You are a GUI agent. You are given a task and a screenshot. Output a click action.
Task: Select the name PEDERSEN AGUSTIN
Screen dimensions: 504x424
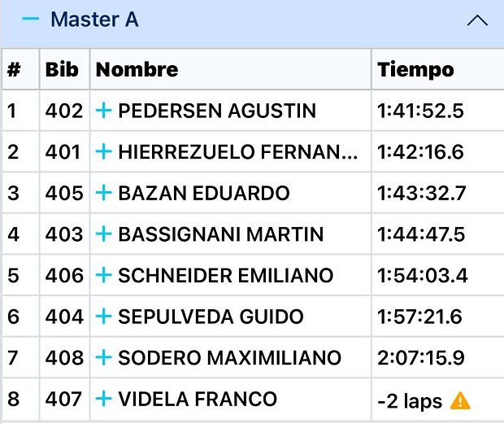coord(217,111)
